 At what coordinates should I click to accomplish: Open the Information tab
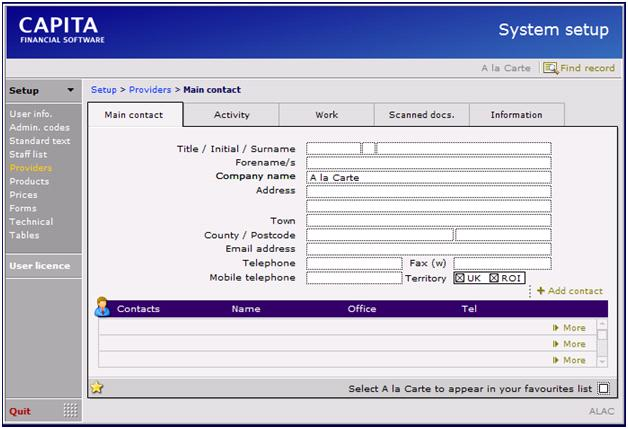tap(516, 115)
